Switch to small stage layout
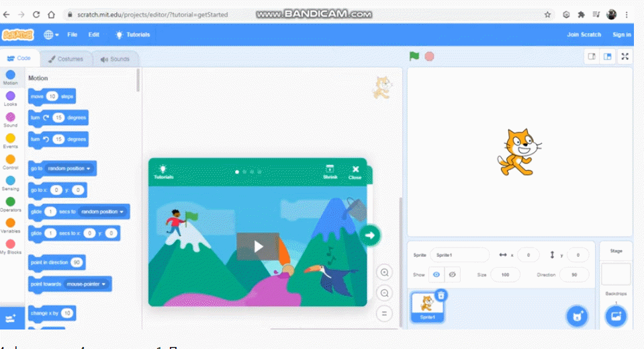644x349 pixels. 592,56
